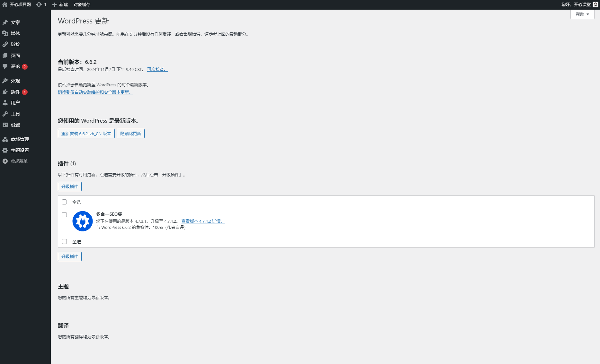Check the bottom 全选 checkbox
The height and width of the screenshot is (364, 600).
click(x=64, y=241)
